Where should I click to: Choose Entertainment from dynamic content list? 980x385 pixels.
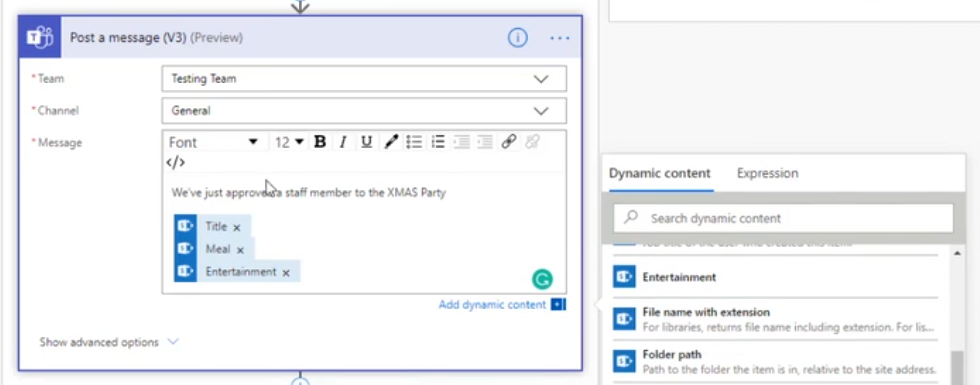coord(776,276)
